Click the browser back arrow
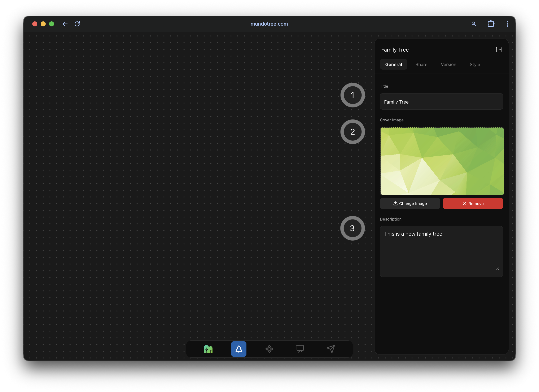Viewport: 539px width, 392px height. tap(65, 24)
